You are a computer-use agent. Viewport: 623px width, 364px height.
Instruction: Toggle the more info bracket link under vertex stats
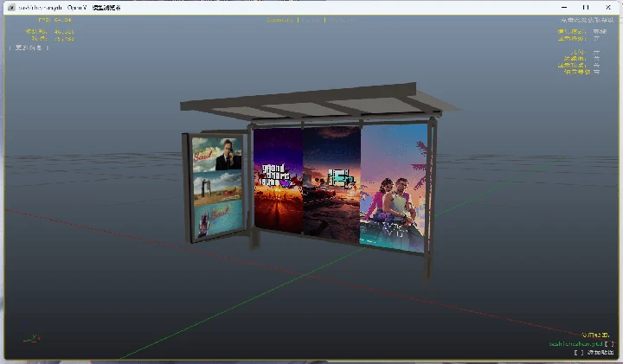point(29,48)
